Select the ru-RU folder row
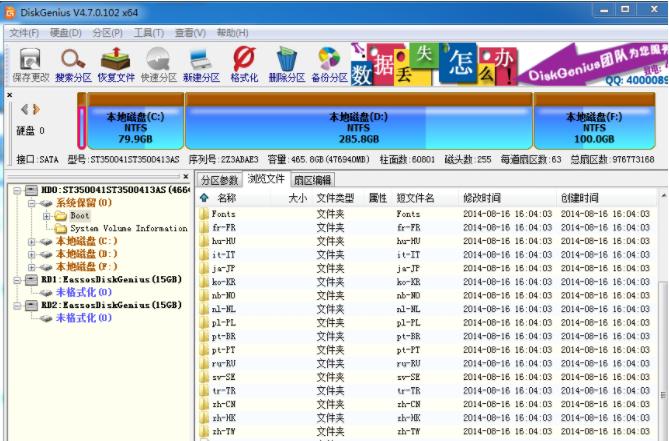 (x=427, y=363)
